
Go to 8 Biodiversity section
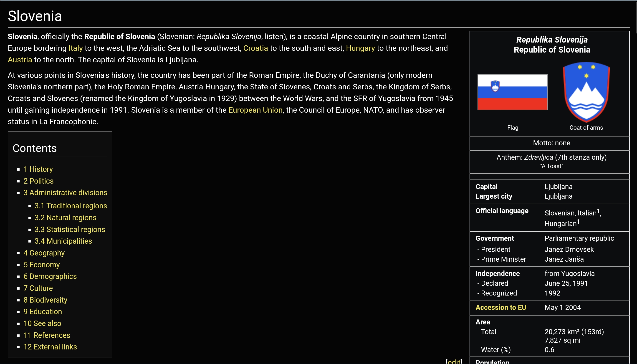tap(45, 300)
